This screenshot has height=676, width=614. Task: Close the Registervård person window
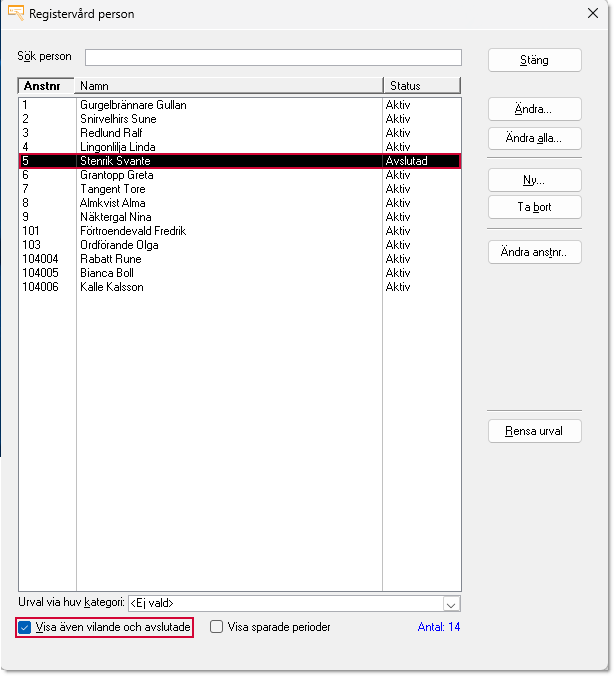click(x=593, y=13)
